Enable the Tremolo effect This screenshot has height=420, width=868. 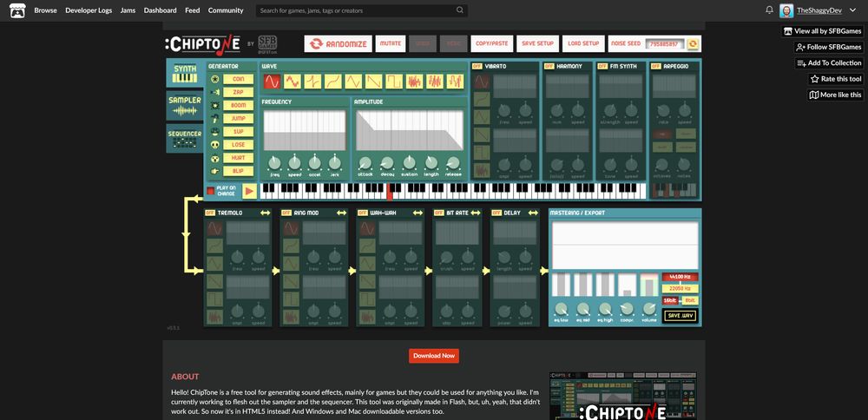pos(210,213)
